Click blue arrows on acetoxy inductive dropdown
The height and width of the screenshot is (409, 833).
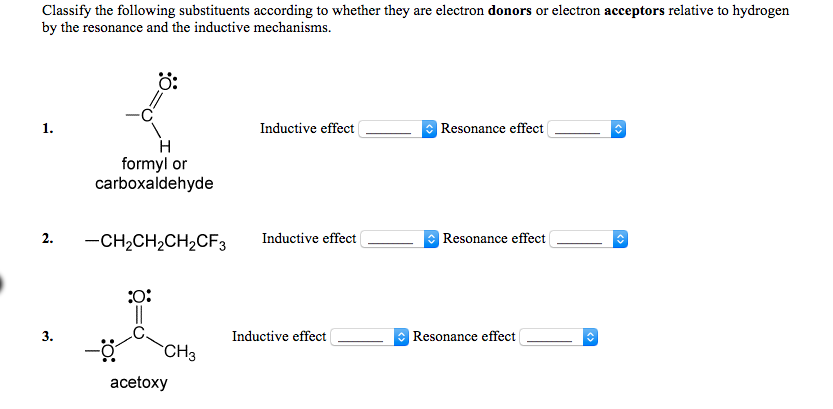[402, 337]
